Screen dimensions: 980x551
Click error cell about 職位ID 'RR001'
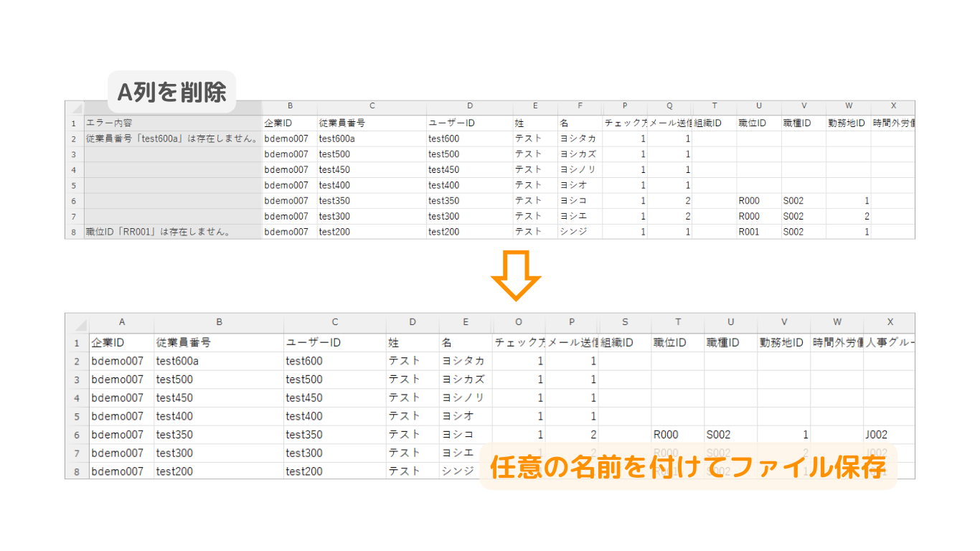(172, 232)
